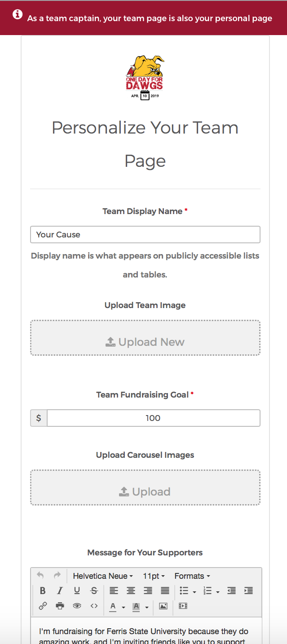Insert media with the film icon

coord(183,606)
